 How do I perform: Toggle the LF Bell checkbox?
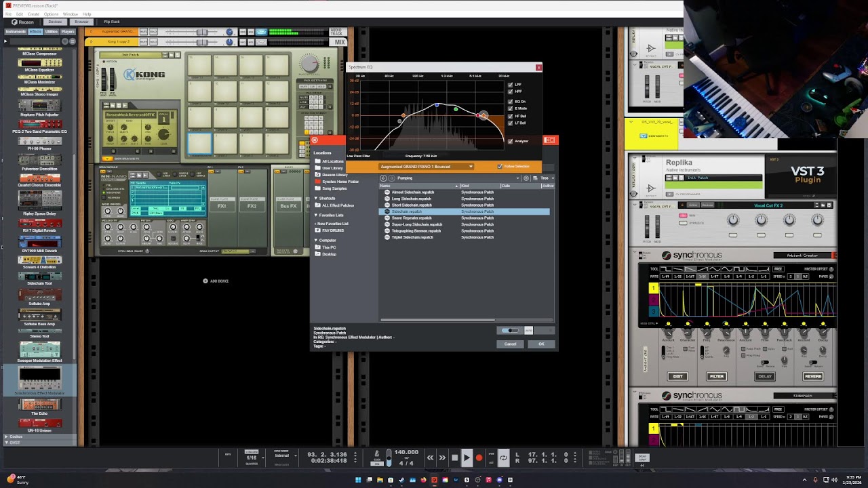click(x=511, y=123)
